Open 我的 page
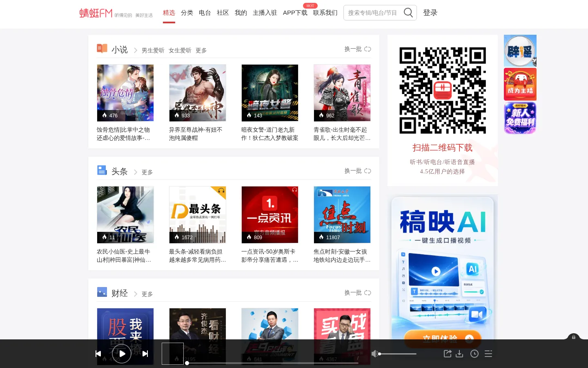This screenshot has width=588, height=368. (241, 13)
